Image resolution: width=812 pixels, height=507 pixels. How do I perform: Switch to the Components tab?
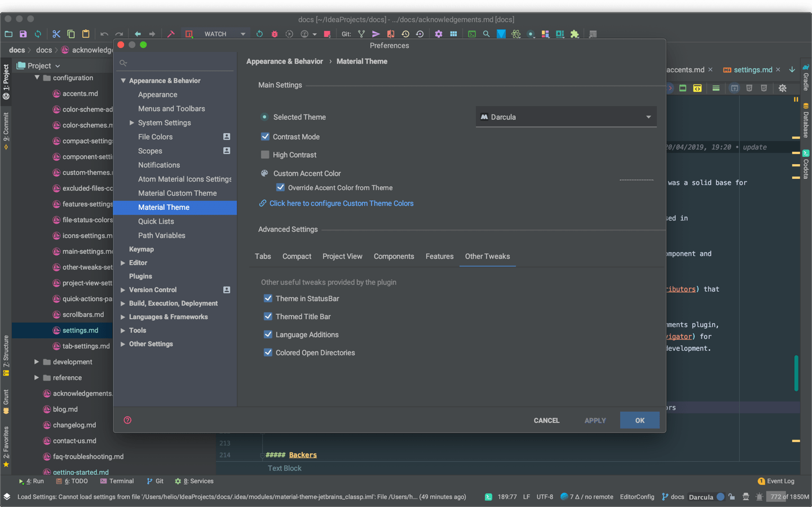[x=394, y=256]
